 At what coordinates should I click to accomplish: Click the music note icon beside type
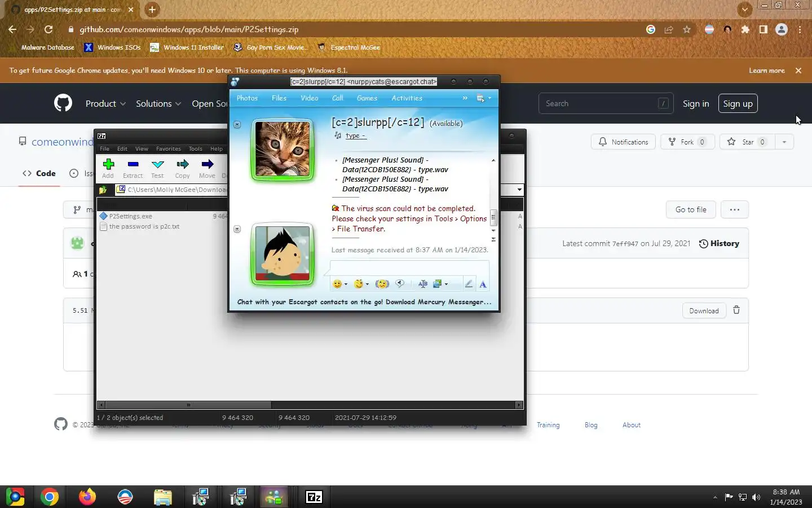338,135
